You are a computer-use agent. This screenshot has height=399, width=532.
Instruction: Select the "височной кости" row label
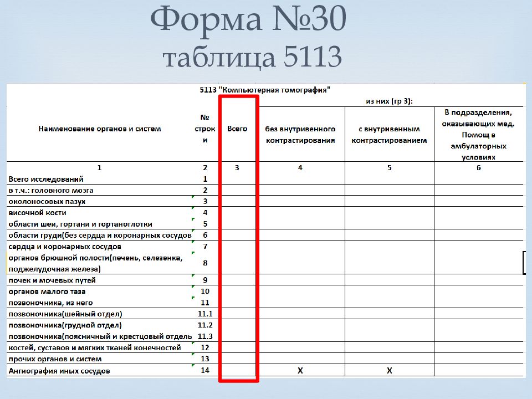(38, 213)
